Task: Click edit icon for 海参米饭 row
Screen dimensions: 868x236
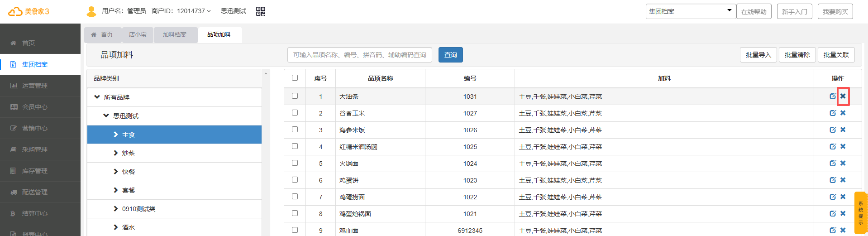Action: pyautogui.click(x=832, y=130)
